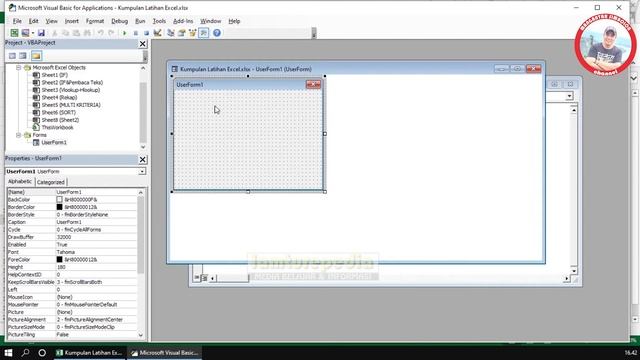640x360 pixels.
Task: Toggle the Toolbox icon in the toolbar
Action: click(204, 33)
